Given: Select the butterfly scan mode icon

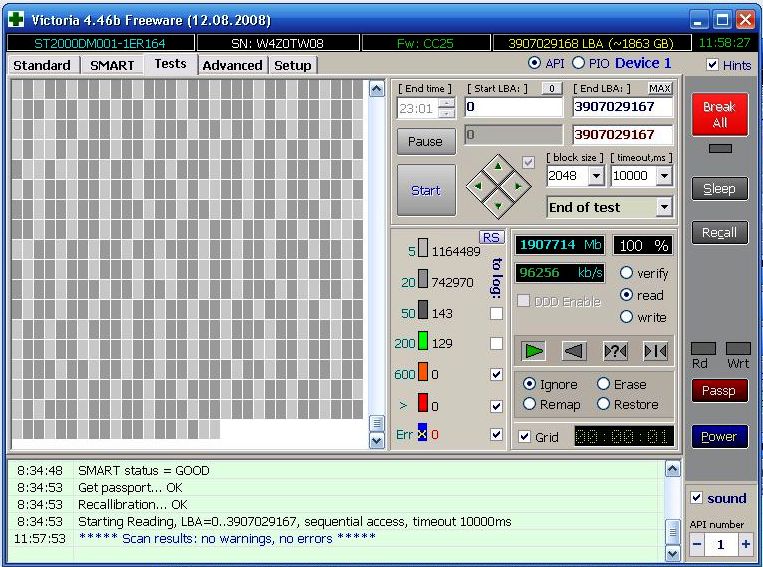Looking at the screenshot, I should click(x=655, y=351).
